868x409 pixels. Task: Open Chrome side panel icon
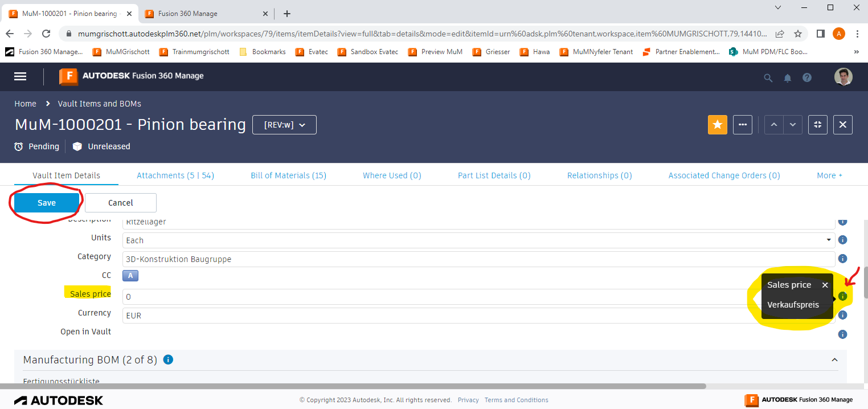click(821, 34)
